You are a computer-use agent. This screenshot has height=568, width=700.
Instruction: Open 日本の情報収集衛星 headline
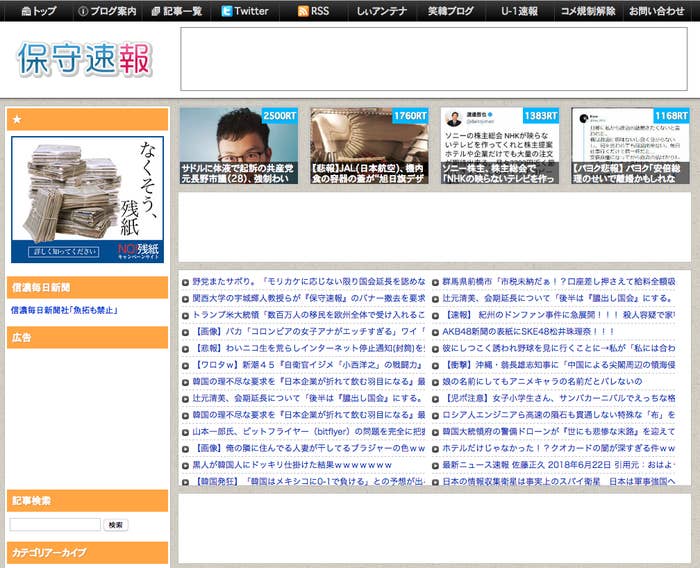(558, 482)
